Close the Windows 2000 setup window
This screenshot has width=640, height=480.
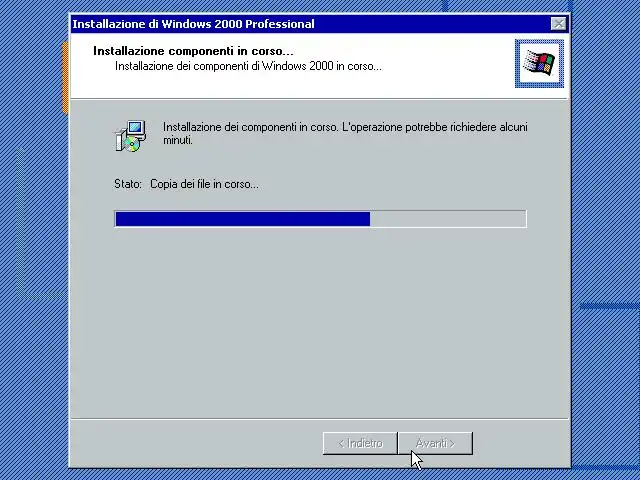point(558,24)
